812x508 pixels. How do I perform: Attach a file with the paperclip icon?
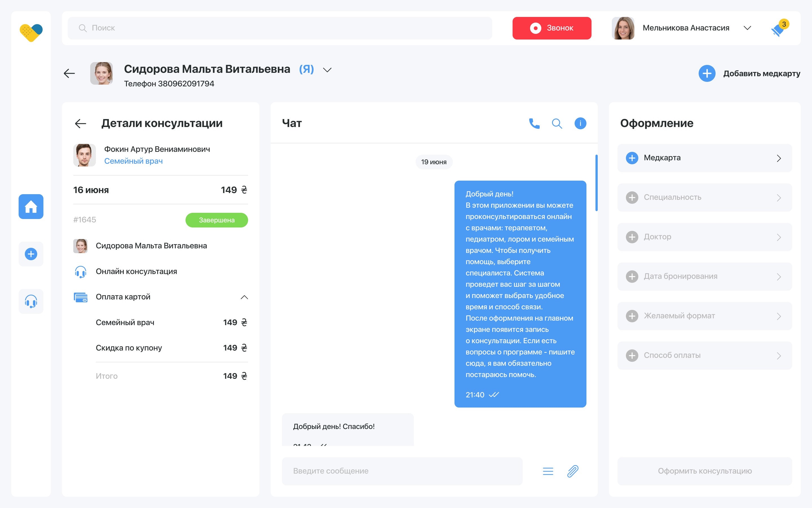point(573,471)
